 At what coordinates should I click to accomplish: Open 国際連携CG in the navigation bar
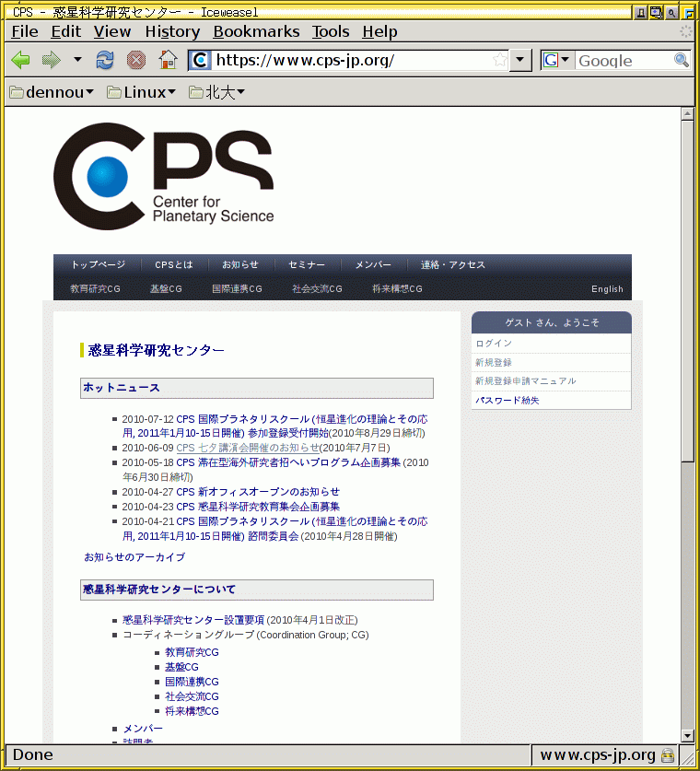point(237,288)
